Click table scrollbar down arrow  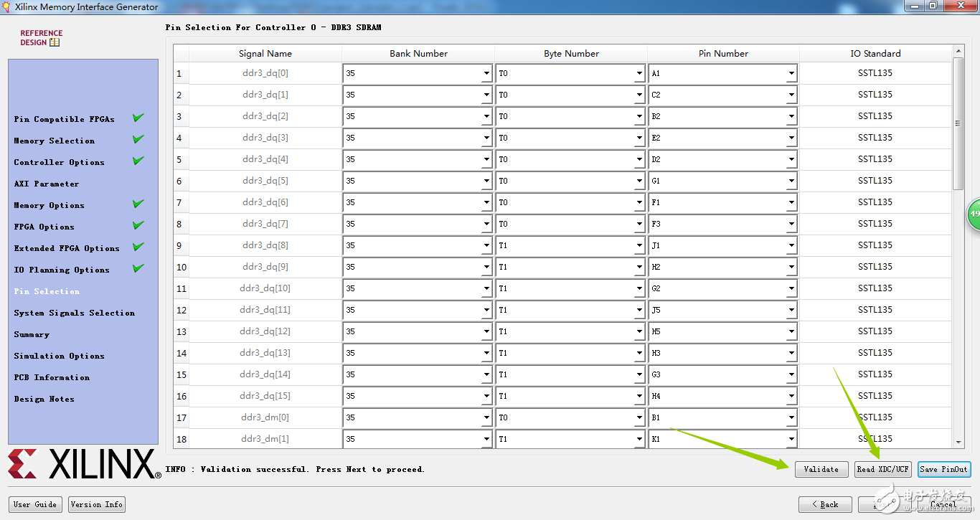[958, 443]
